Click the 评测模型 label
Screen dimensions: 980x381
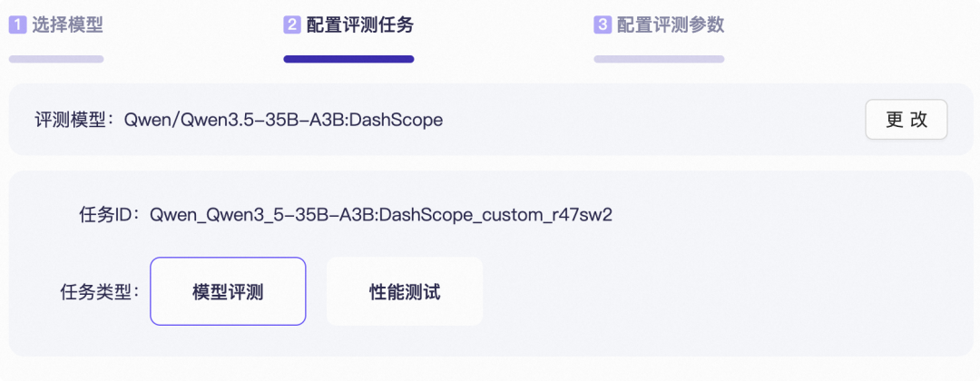(x=73, y=120)
